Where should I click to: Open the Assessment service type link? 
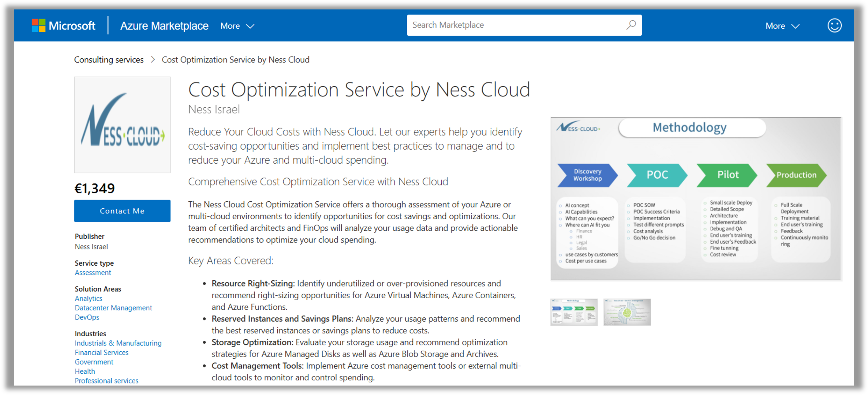click(x=93, y=273)
